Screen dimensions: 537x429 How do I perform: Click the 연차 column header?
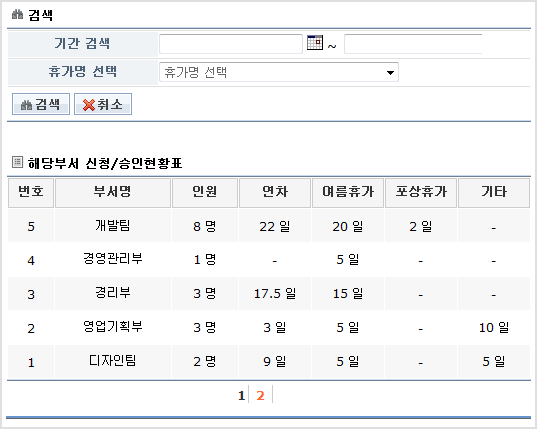pyautogui.click(x=275, y=193)
